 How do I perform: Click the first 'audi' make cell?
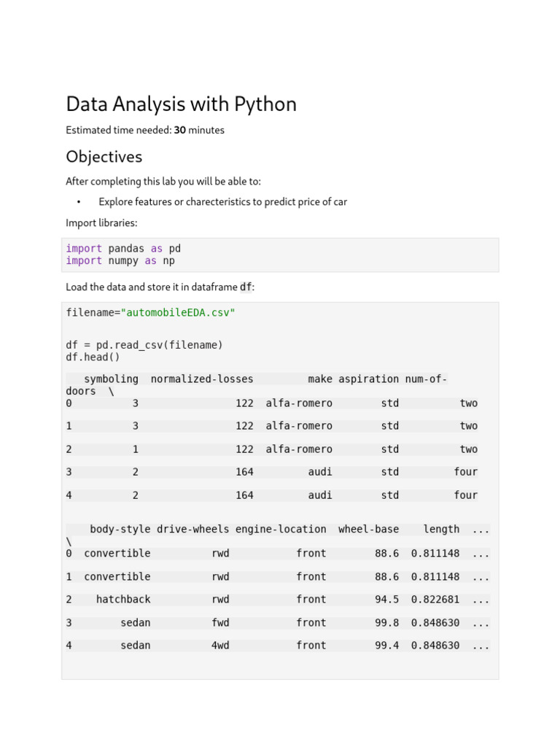320,472
